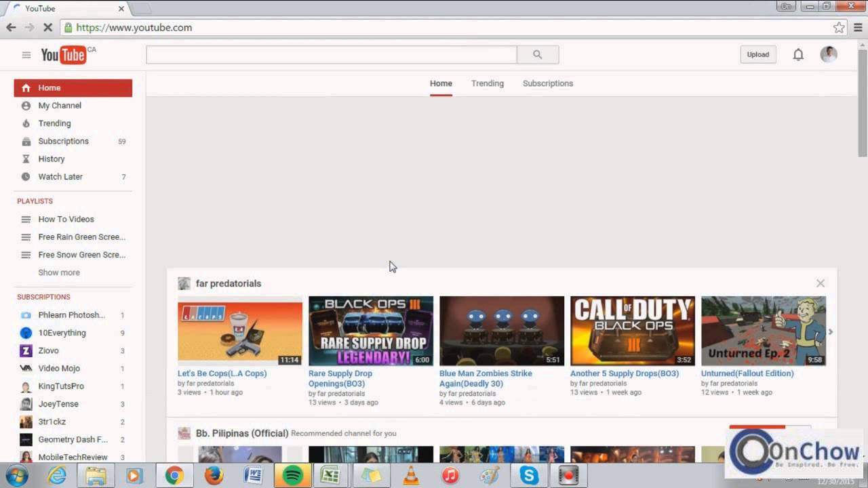Bookmark this page with star icon
The height and width of the screenshot is (488, 868).
coord(839,28)
